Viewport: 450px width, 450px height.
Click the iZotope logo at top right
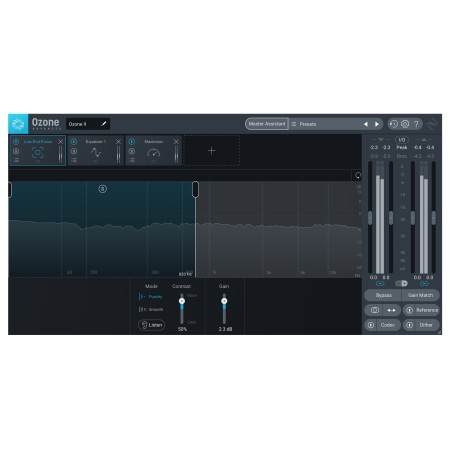point(433,124)
